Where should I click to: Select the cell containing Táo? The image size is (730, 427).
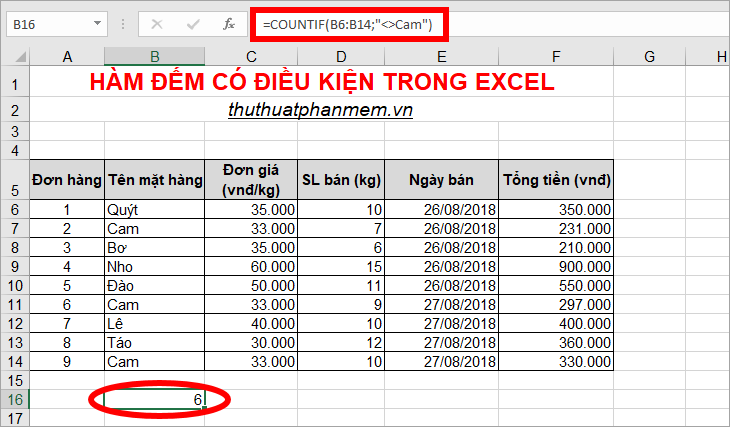click(155, 342)
